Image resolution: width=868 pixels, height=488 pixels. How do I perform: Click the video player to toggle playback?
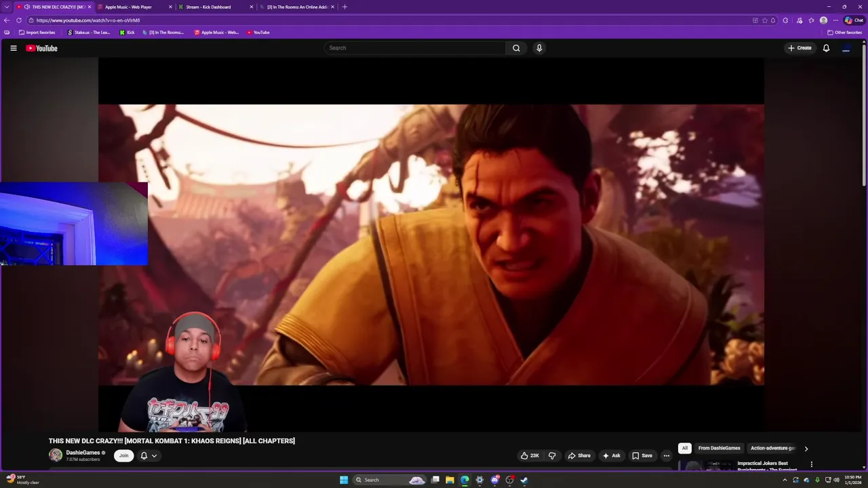(431, 244)
